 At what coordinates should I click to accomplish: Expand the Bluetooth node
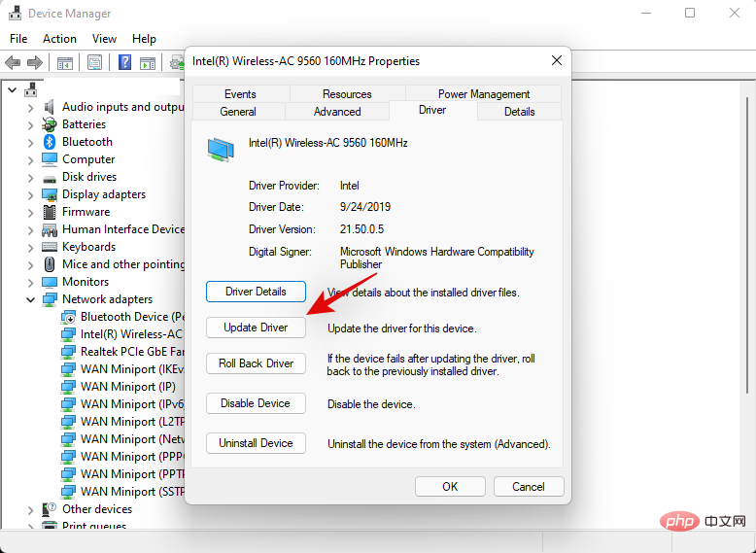(x=31, y=143)
